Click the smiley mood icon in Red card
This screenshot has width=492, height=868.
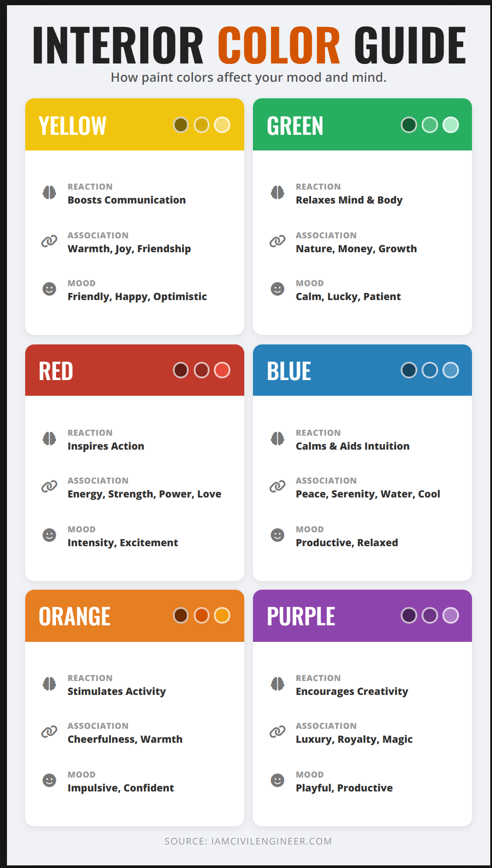pyautogui.click(x=50, y=535)
